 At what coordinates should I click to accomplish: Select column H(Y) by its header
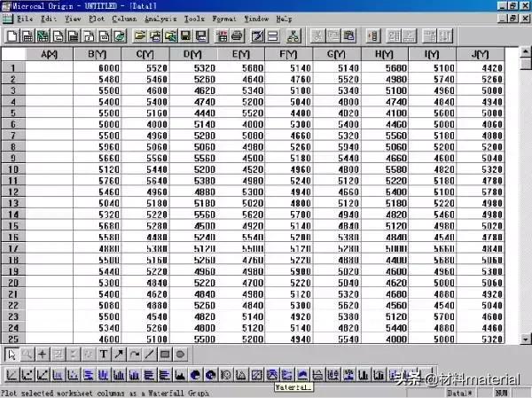click(x=385, y=54)
